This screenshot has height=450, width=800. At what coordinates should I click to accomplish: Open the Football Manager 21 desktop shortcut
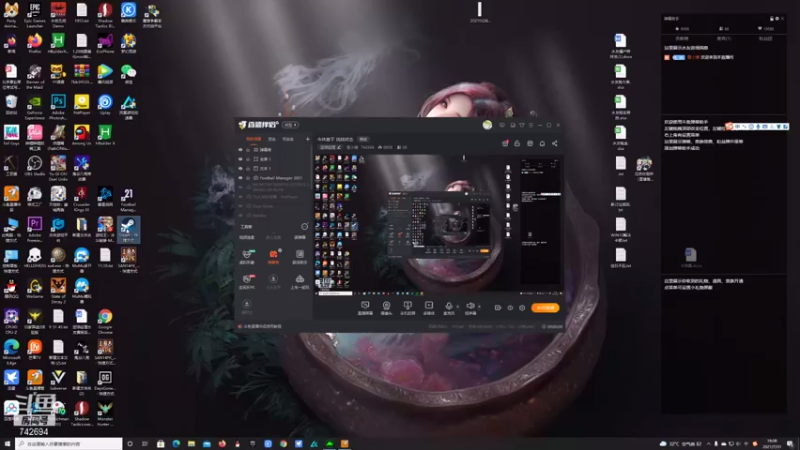tap(128, 199)
